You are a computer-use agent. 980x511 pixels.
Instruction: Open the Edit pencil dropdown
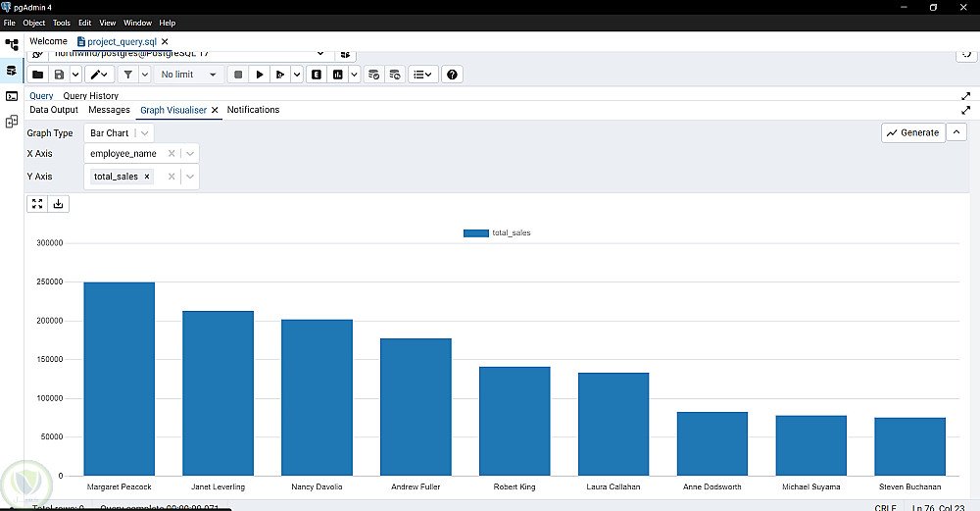(99, 75)
